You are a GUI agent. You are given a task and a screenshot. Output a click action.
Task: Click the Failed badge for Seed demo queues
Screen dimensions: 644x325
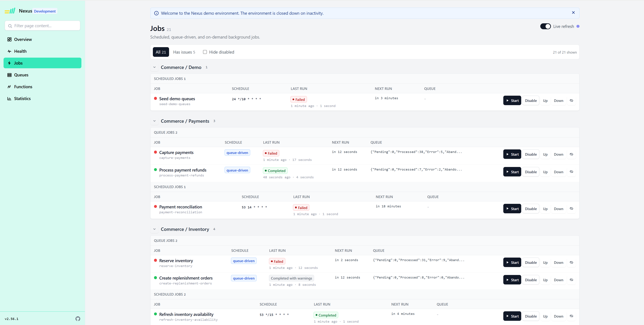(x=299, y=100)
